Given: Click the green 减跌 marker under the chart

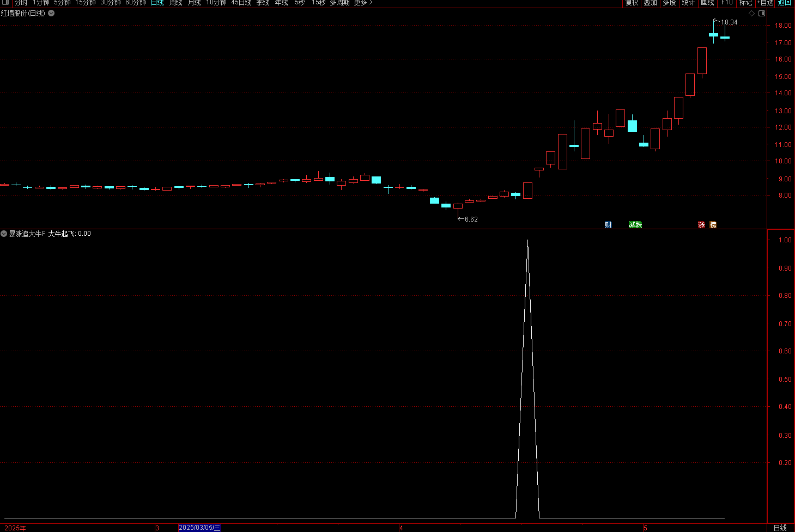Looking at the screenshot, I should pyautogui.click(x=635, y=224).
